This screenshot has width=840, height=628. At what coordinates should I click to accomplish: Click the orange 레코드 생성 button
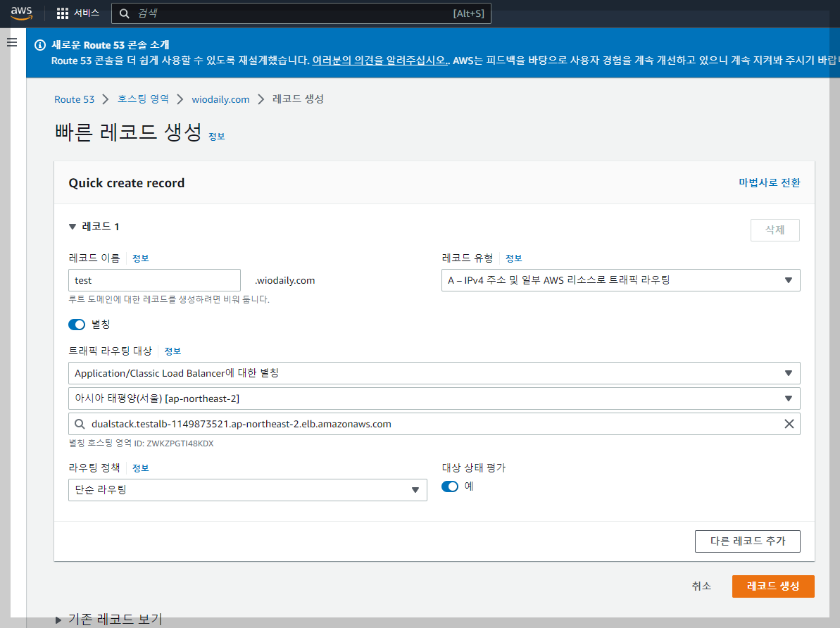point(773,586)
